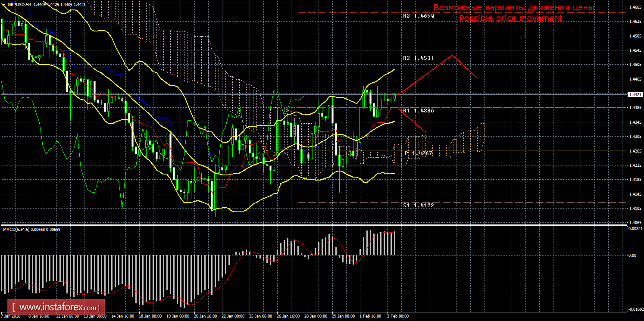
Task: Select the 'Possible price movement' annotation text
Action: tap(510, 19)
